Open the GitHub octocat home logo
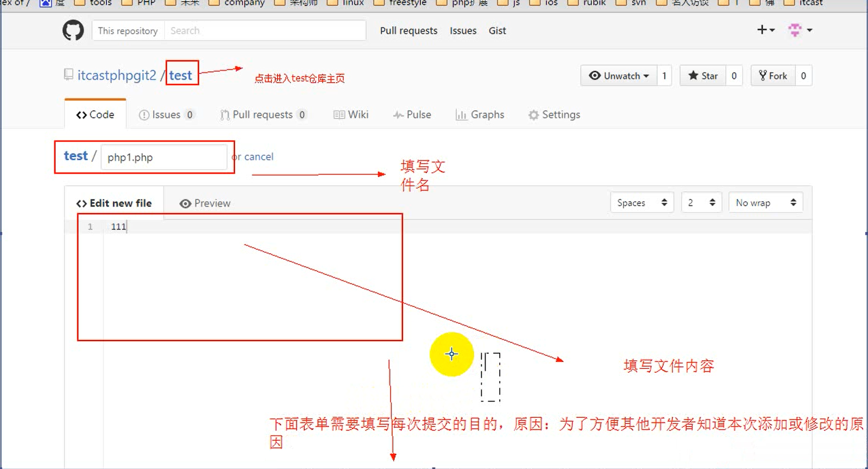Image resolution: width=868 pixels, height=469 pixels. 73,30
